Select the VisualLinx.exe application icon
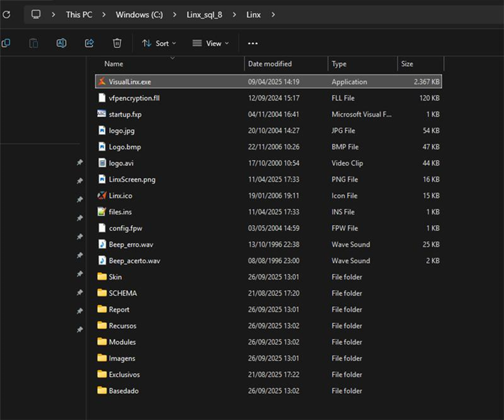This screenshot has height=420, width=504. coord(102,82)
